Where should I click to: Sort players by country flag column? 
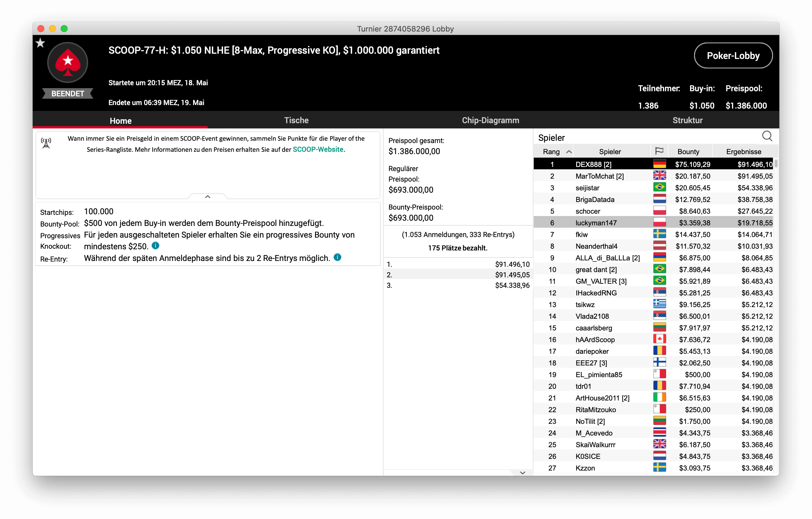pos(659,151)
